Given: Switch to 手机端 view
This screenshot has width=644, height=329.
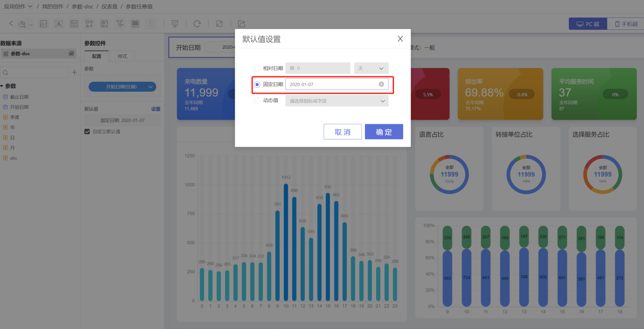Looking at the screenshot, I should (625, 24).
